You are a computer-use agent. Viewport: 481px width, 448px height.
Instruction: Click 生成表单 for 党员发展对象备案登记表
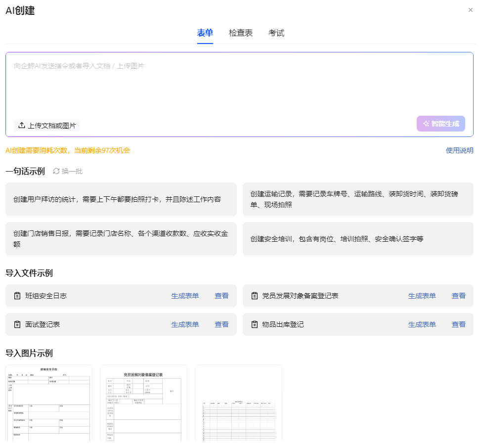tap(422, 296)
